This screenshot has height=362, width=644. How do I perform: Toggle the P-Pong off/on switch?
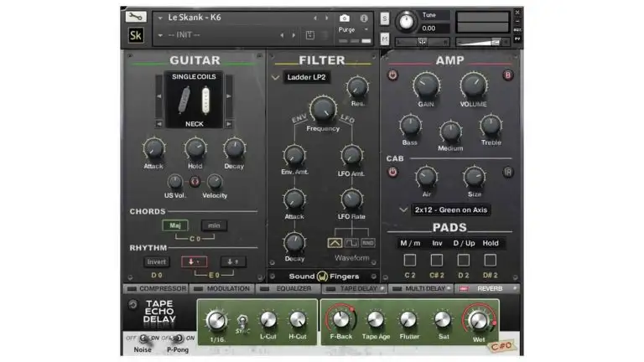[178, 339]
